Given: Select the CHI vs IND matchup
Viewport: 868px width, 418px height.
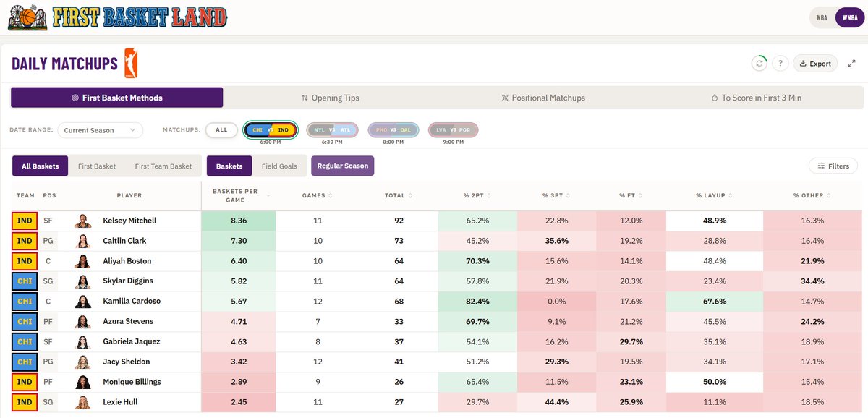Looking at the screenshot, I should pos(271,130).
